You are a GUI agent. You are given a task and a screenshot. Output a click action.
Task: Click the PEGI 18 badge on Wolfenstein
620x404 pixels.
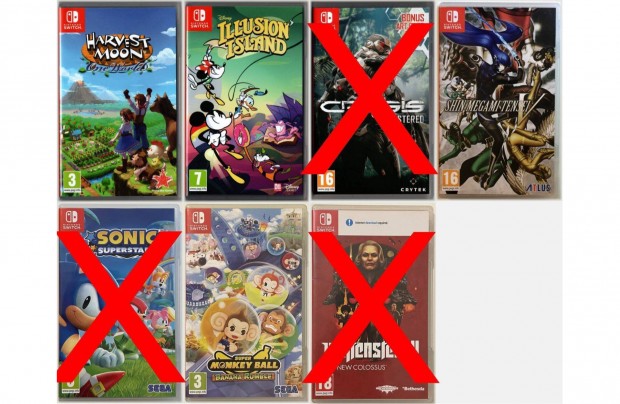[x=324, y=385]
